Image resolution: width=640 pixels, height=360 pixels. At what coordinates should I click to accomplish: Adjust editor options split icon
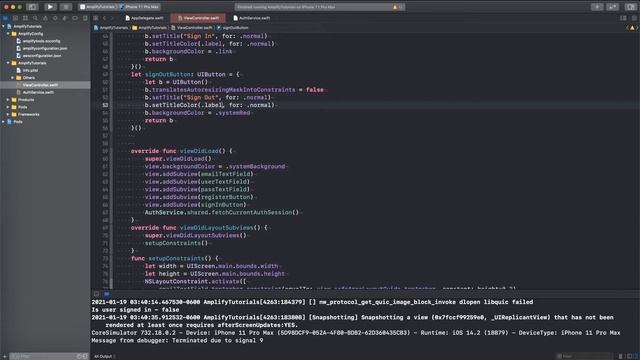623,18
